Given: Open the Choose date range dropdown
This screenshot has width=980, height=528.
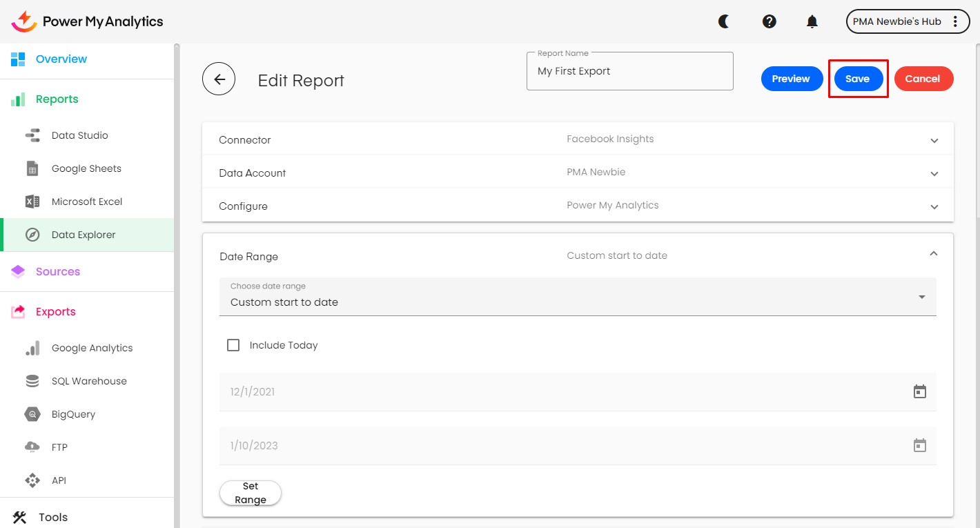Looking at the screenshot, I should tap(577, 297).
